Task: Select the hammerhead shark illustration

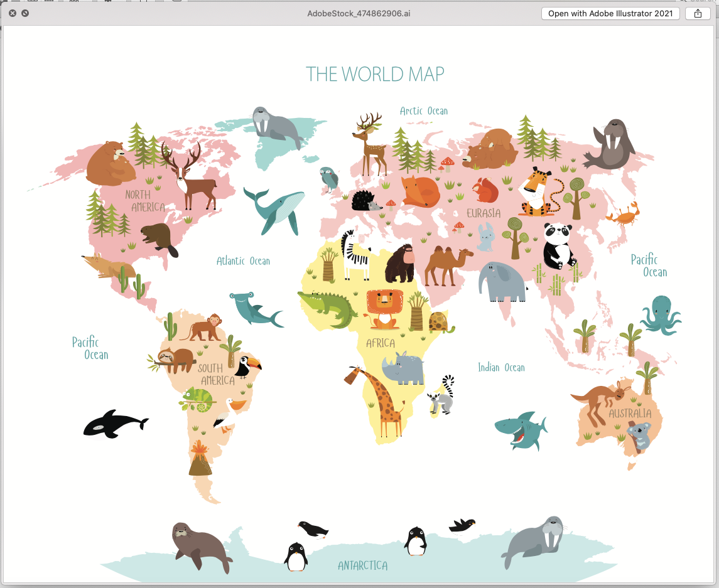Action: 253,308
